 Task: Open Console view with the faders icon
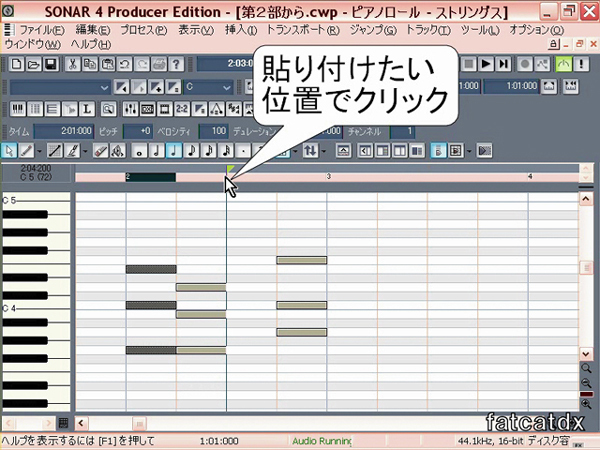[x=130, y=109]
